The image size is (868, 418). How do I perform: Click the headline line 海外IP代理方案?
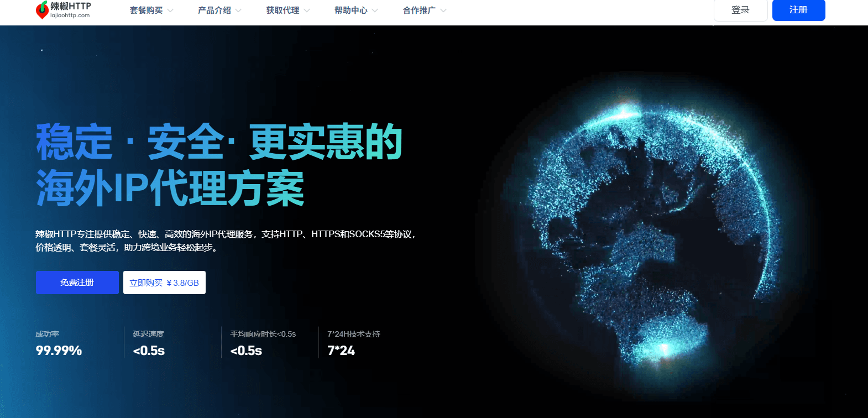click(x=170, y=189)
